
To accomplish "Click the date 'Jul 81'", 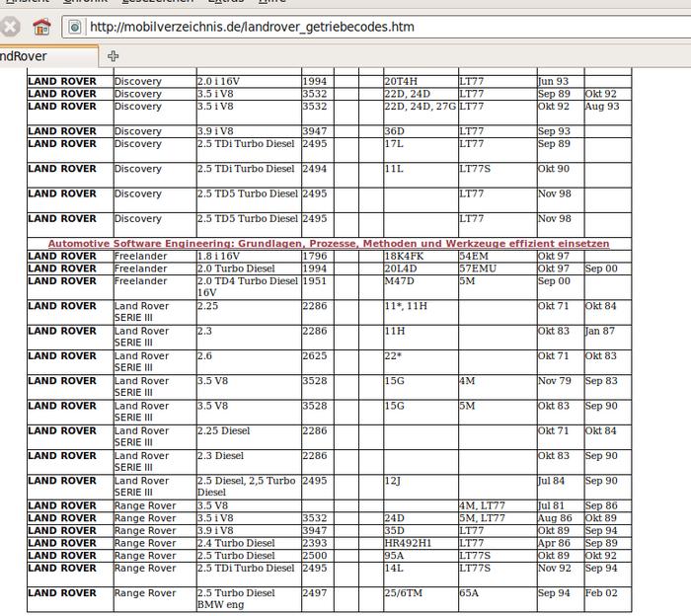I will tap(551, 505).
